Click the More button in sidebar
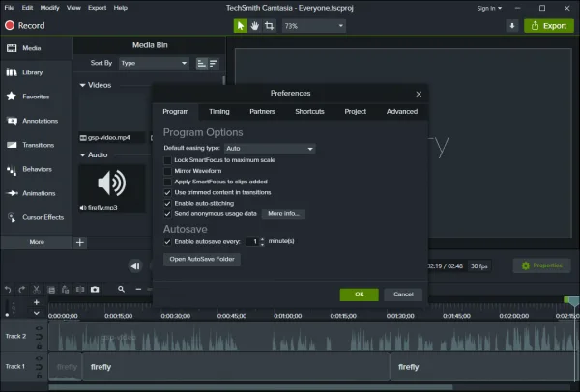This screenshot has width=580, height=392. point(37,242)
